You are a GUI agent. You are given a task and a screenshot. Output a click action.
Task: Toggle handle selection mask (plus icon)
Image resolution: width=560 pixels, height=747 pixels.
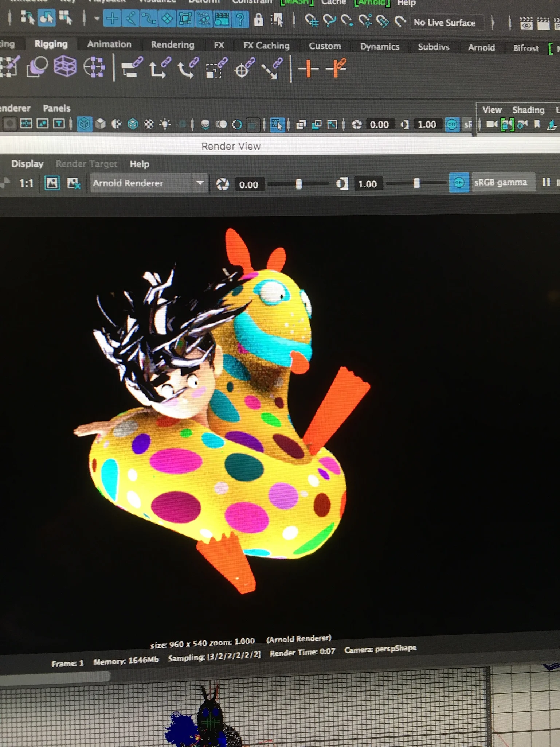coord(112,18)
